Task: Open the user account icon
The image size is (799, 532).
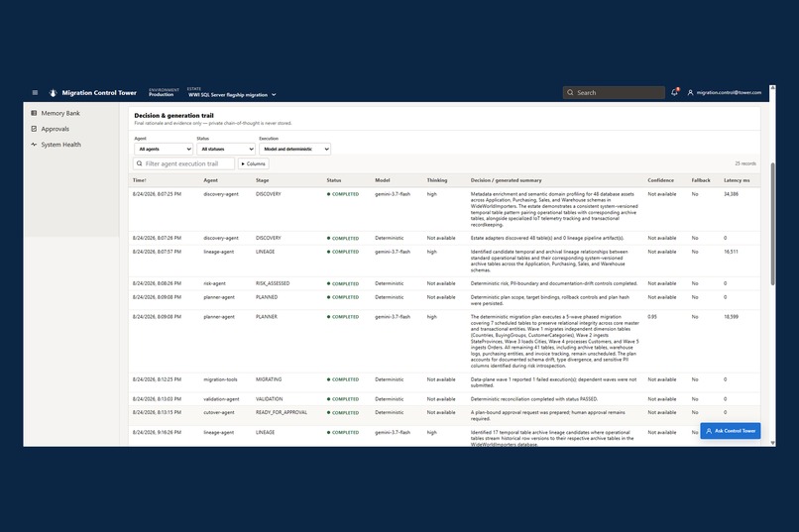Action: click(691, 93)
